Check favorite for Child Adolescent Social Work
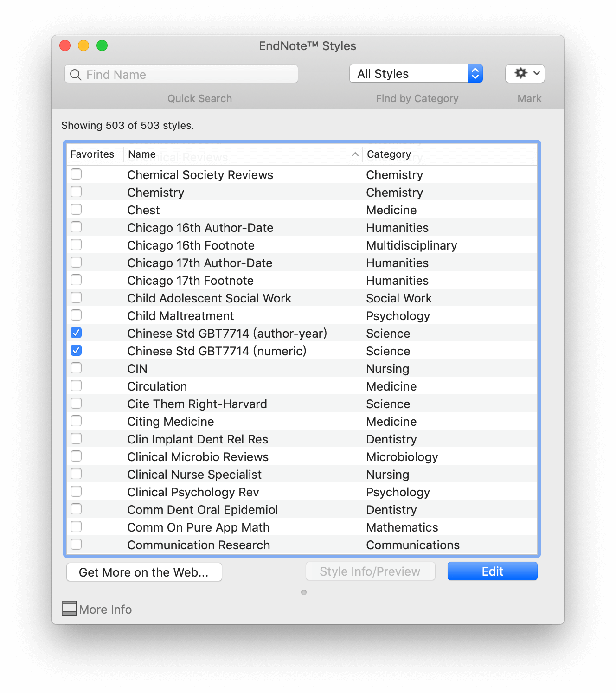Screen dimensions: 616x693 pos(76,297)
